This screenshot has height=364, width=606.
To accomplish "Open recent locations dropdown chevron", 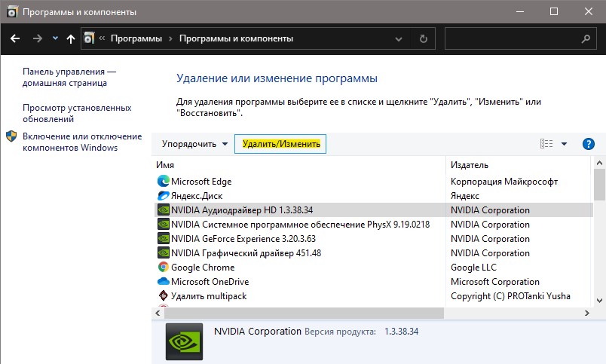I will click(x=55, y=38).
